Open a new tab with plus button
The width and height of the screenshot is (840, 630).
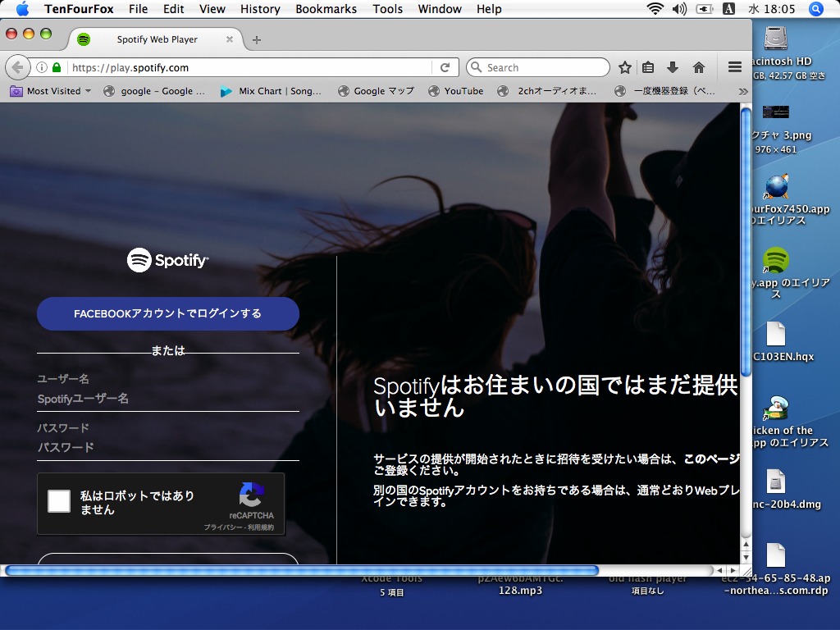click(257, 40)
